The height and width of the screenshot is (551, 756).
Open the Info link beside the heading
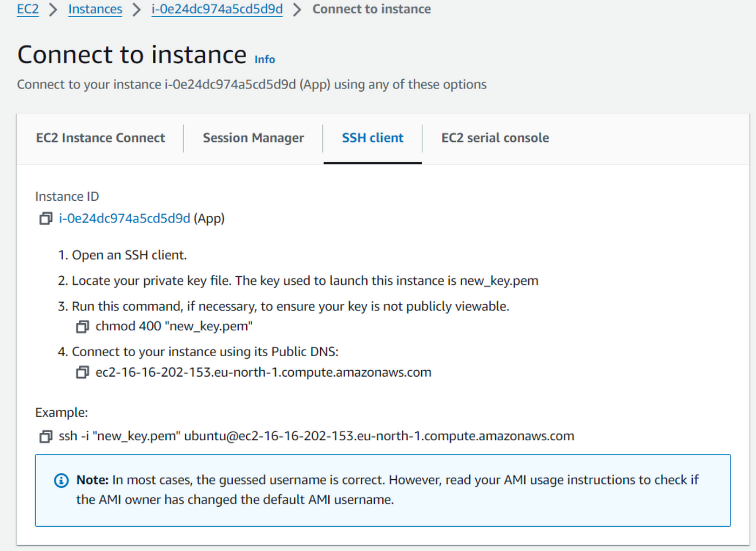[265, 59]
